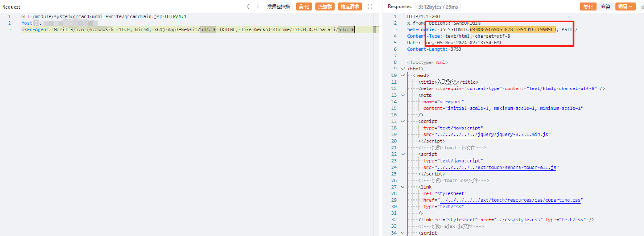Open the ../css/style.css link

pyautogui.click(x=518, y=220)
